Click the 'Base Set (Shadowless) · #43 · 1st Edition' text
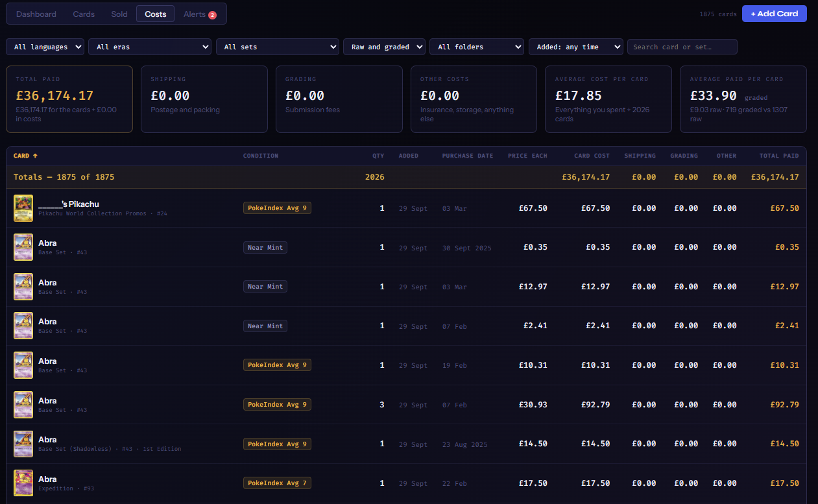This screenshot has width=818, height=504. [x=110, y=449]
